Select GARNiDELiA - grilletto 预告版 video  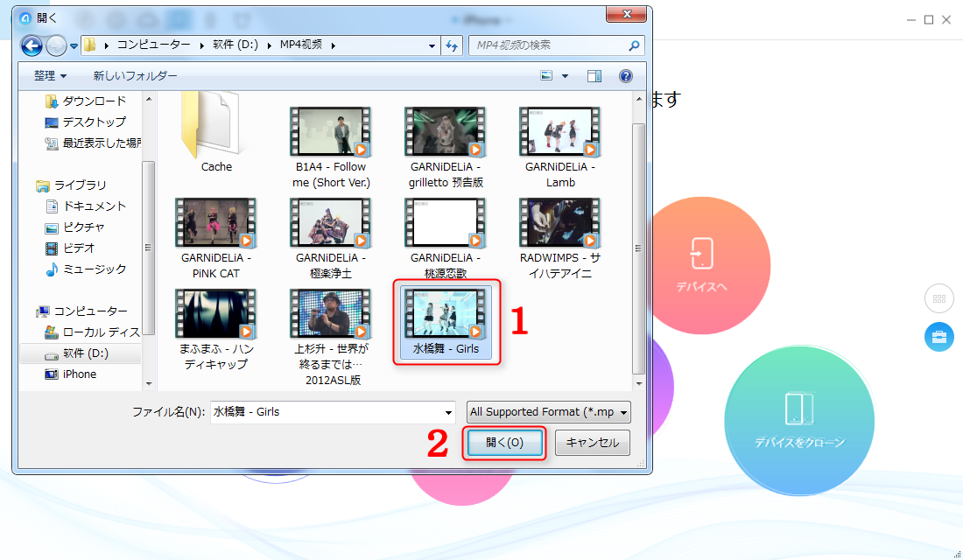[x=446, y=147]
